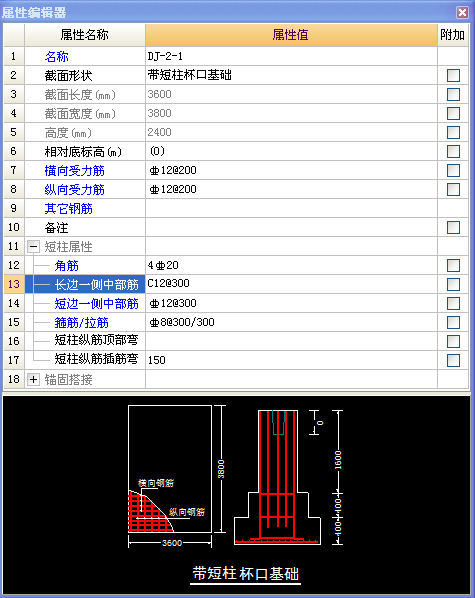The image size is (475, 598).
Task: Click the 附加 column header
Action: 453,35
